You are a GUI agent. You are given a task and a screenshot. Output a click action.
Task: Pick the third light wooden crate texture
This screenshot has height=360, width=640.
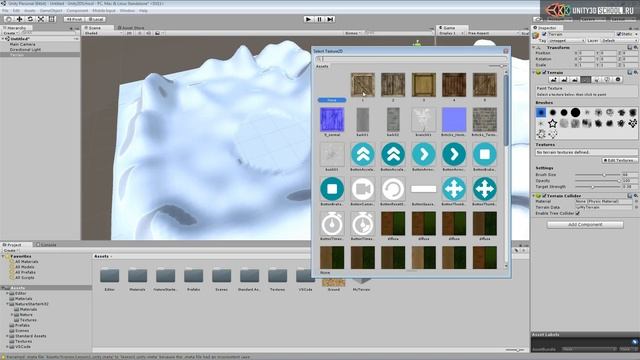pos(424,84)
